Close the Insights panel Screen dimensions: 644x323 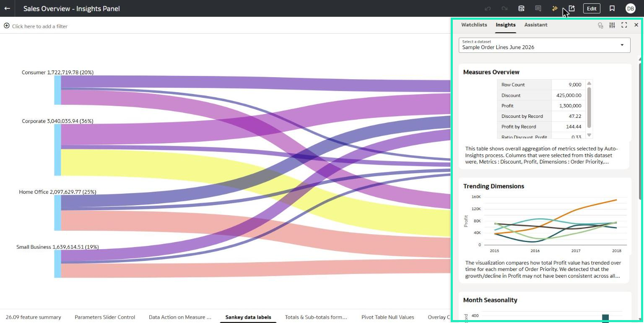636,25
